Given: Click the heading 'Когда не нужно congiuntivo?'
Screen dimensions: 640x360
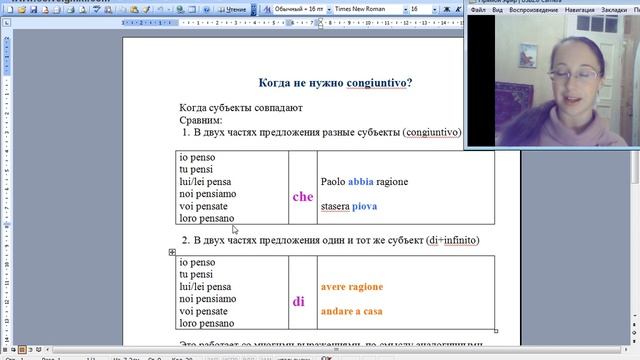Looking at the screenshot, I should pos(335,83).
